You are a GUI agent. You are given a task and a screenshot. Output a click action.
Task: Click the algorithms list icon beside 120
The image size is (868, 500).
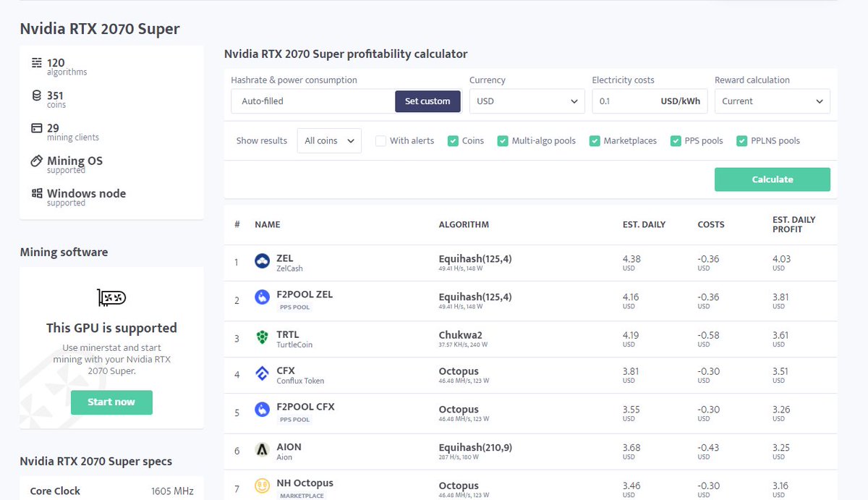click(37, 63)
